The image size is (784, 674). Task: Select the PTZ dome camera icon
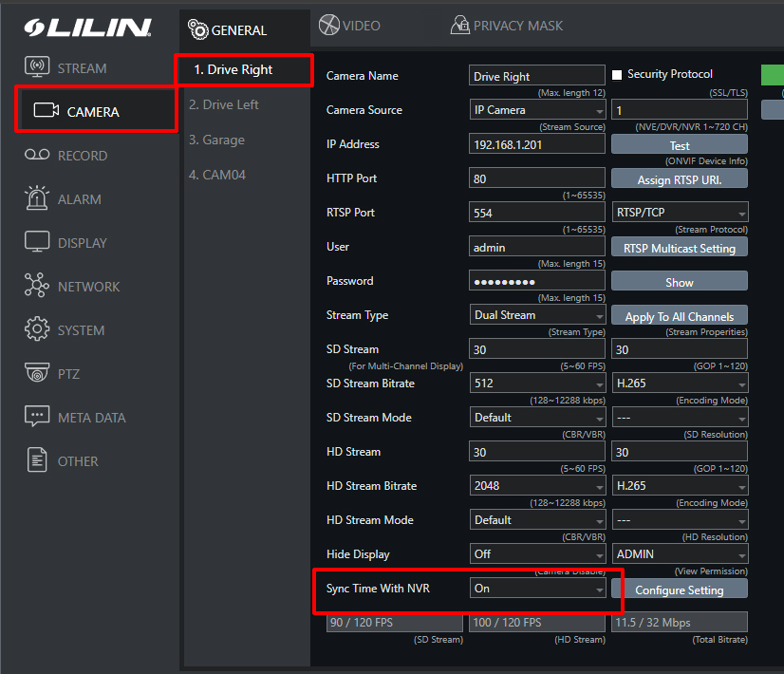[x=36, y=373]
